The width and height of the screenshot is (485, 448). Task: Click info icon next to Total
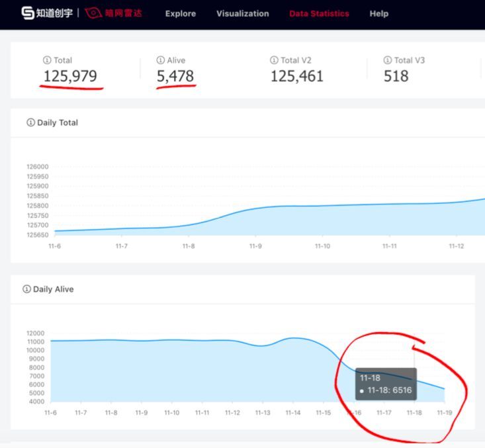(47, 60)
